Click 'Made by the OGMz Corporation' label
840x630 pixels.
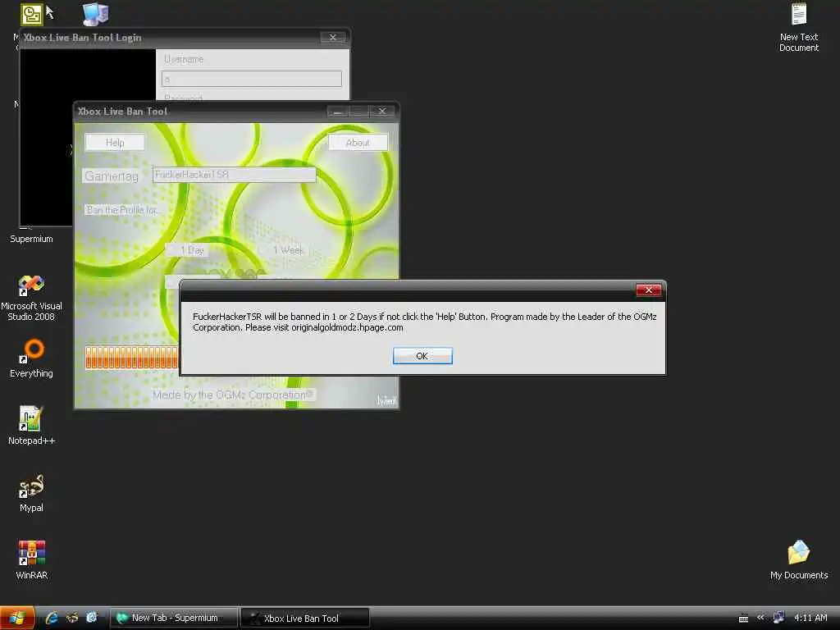tap(234, 395)
